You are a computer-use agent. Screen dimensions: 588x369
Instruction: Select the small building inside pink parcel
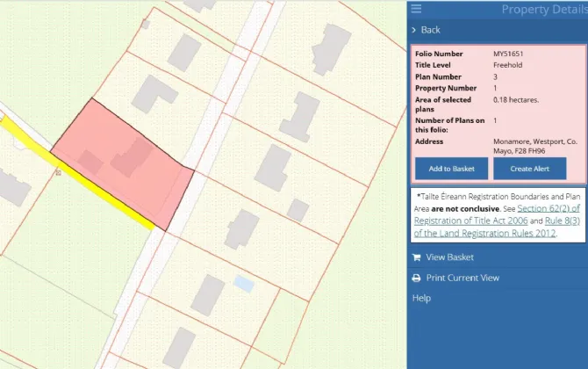[90, 161]
